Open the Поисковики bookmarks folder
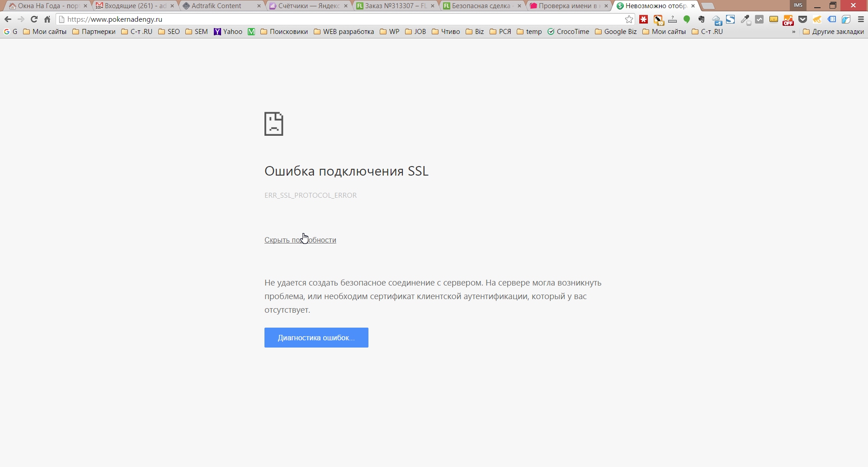 pos(284,32)
